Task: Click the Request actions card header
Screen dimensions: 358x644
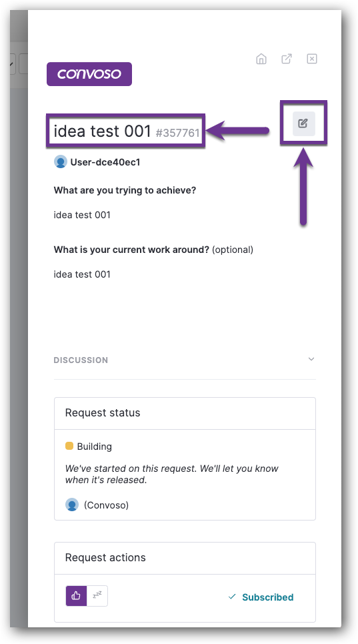Action: click(x=185, y=558)
